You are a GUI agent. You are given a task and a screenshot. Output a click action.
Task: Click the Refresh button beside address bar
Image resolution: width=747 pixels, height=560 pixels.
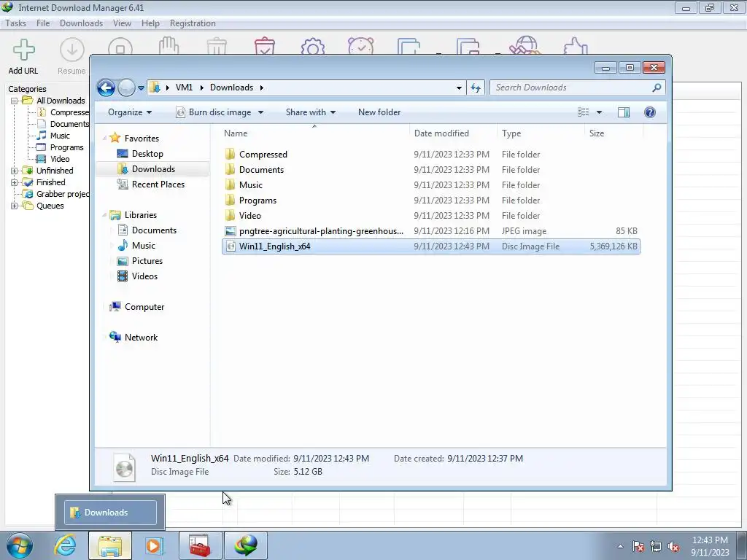point(476,87)
